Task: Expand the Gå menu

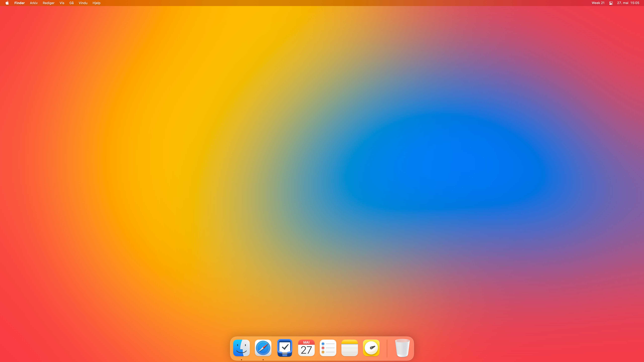Action: [71, 3]
